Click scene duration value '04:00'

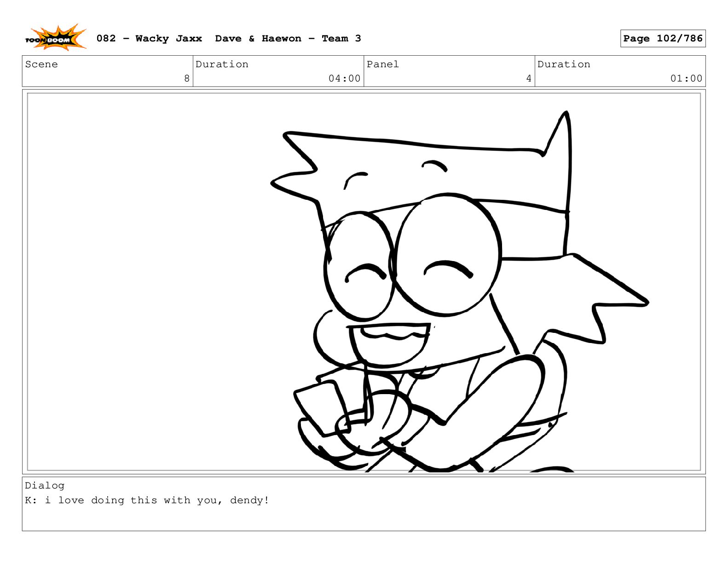click(x=344, y=79)
